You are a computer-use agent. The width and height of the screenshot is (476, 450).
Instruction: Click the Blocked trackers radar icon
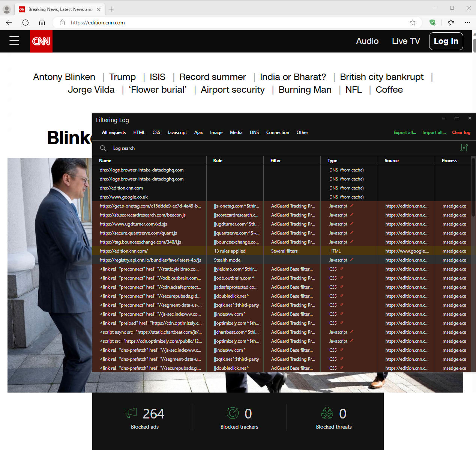(233, 413)
